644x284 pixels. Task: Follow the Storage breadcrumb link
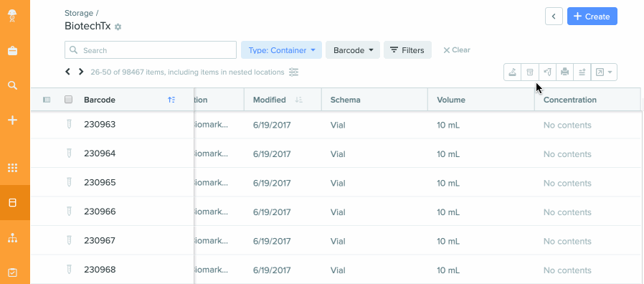coord(79,13)
